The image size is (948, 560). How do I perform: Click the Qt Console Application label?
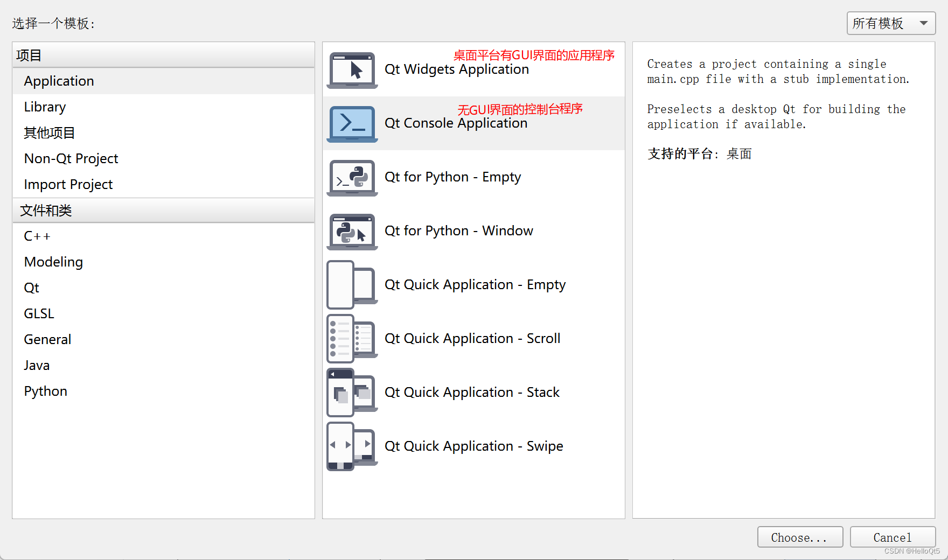point(456,123)
